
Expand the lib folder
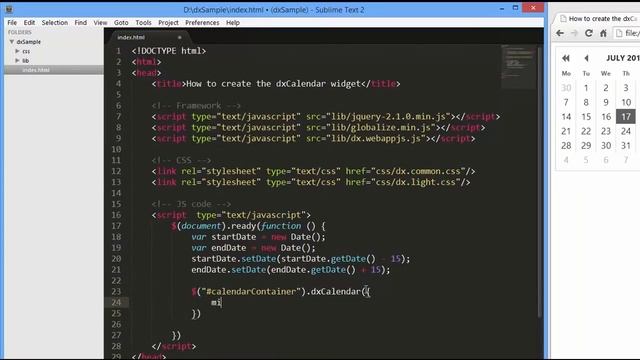pos(17,60)
